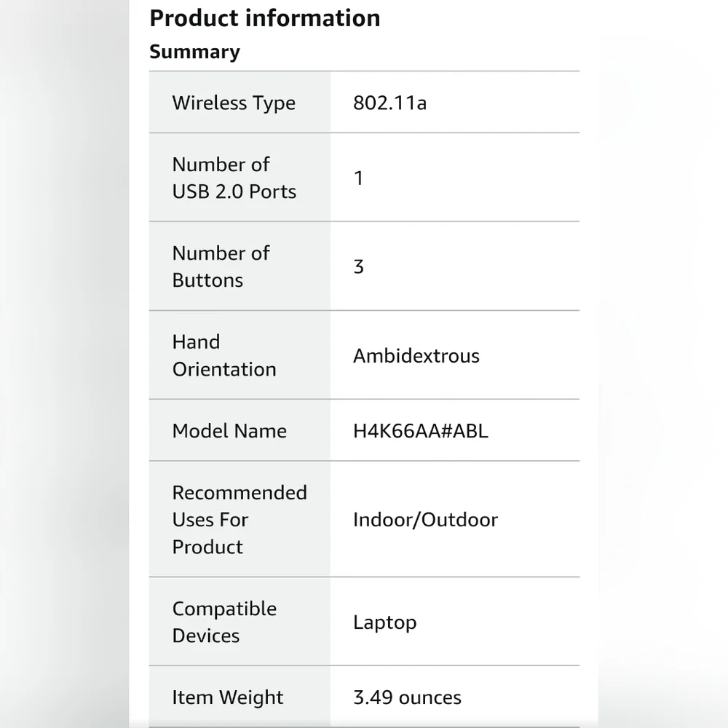Click the Wireless Type label
The width and height of the screenshot is (728, 728).
(234, 103)
